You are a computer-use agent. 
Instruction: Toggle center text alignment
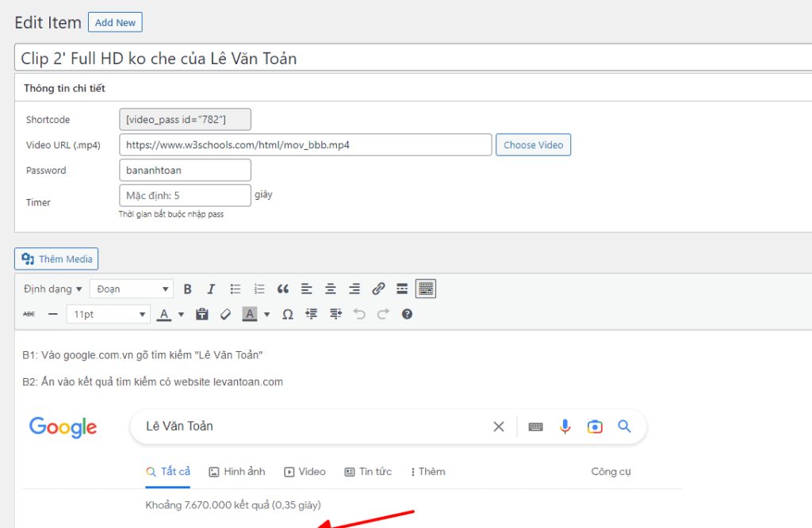coord(331,289)
